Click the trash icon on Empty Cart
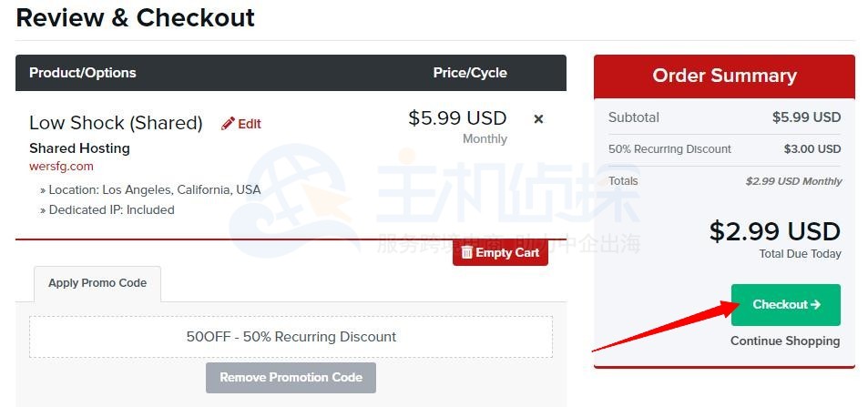Screen dimensions: 868x407 click(466, 252)
